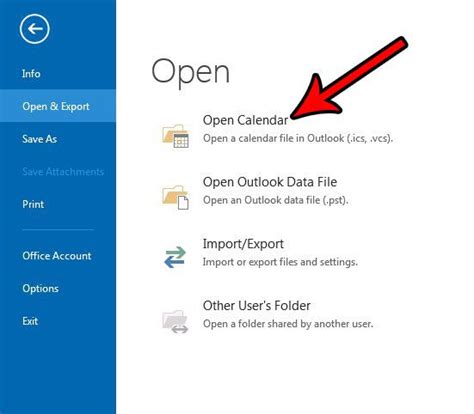Click 'Open a calendar file in Outlook' description
The width and height of the screenshot is (474, 414).
coord(298,138)
